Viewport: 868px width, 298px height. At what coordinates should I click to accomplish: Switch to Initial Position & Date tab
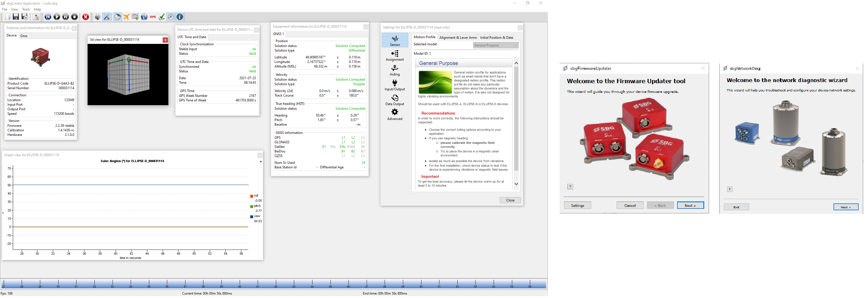[496, 38]
